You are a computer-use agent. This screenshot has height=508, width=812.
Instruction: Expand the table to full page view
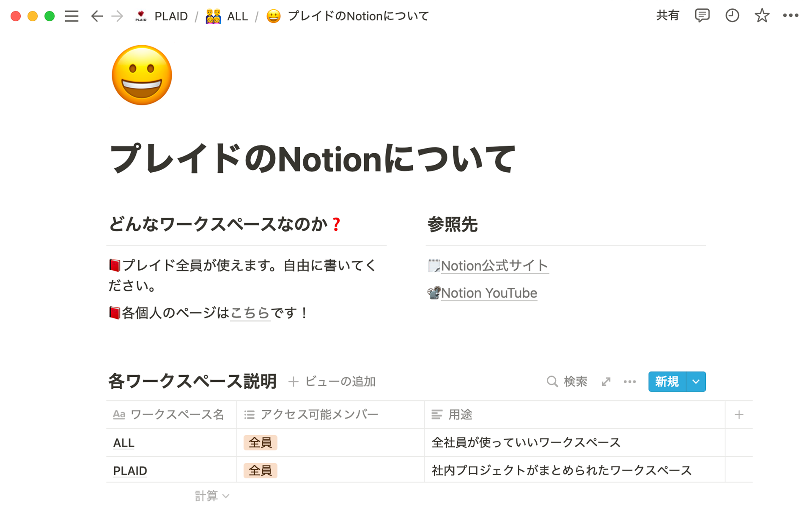coord(606,381)
